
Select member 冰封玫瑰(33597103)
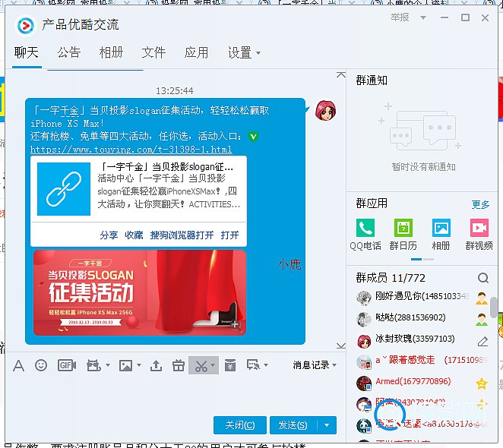click(x=422, y=339)
